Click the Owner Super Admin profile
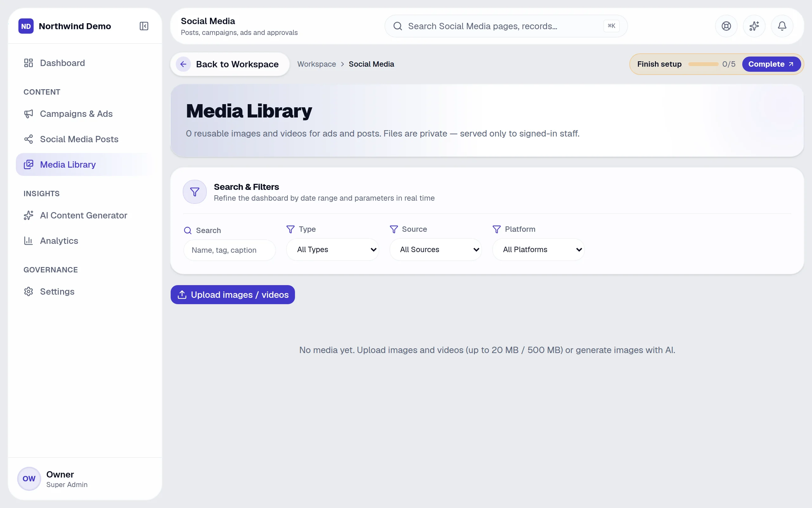The height and width of the screenshot is (508, 812). 85,479
